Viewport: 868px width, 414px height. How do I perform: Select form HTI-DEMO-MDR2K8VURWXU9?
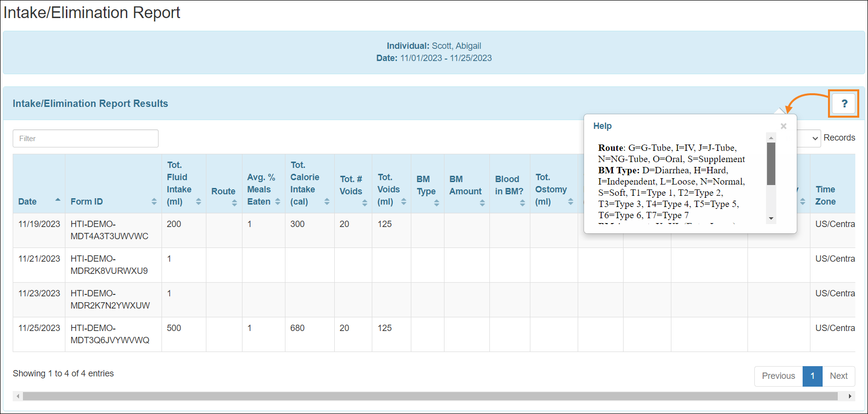109,265
